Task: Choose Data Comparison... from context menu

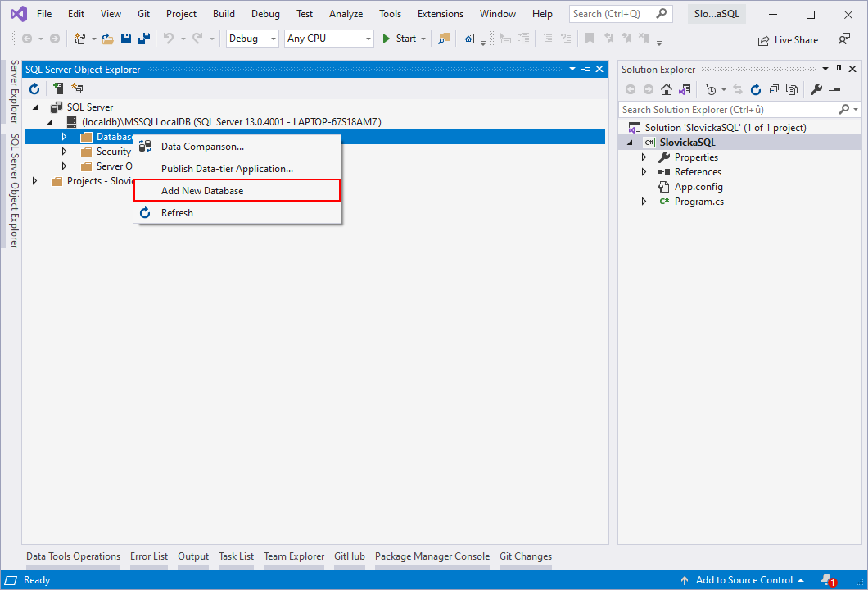Action: click(237, 146)
